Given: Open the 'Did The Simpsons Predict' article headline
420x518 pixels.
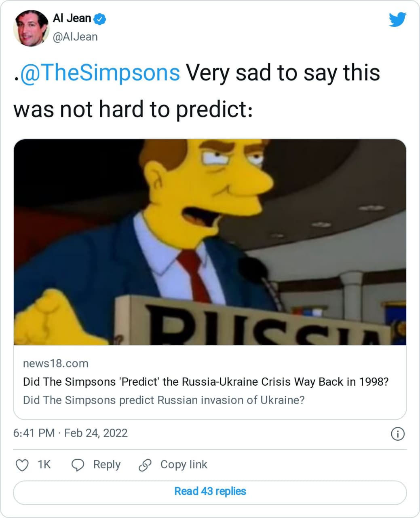Looking at the screenshot, I should pyautogui.click(x=205, y=382).
